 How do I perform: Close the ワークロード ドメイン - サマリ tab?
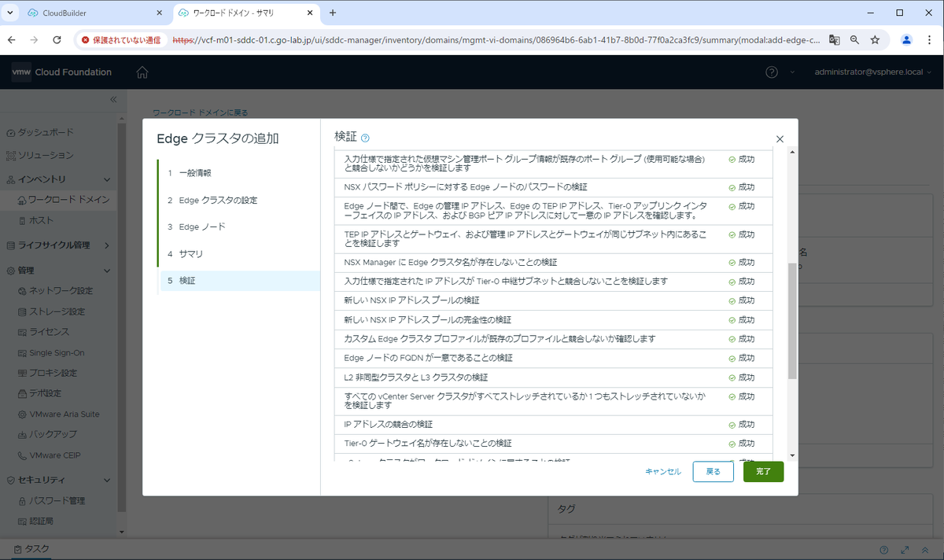coord(312,13)
